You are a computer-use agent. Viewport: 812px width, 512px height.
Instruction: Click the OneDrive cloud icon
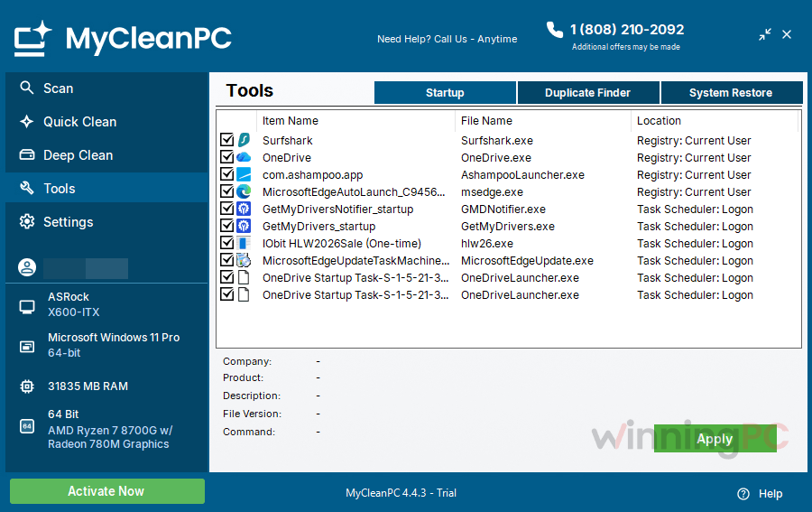244,157
